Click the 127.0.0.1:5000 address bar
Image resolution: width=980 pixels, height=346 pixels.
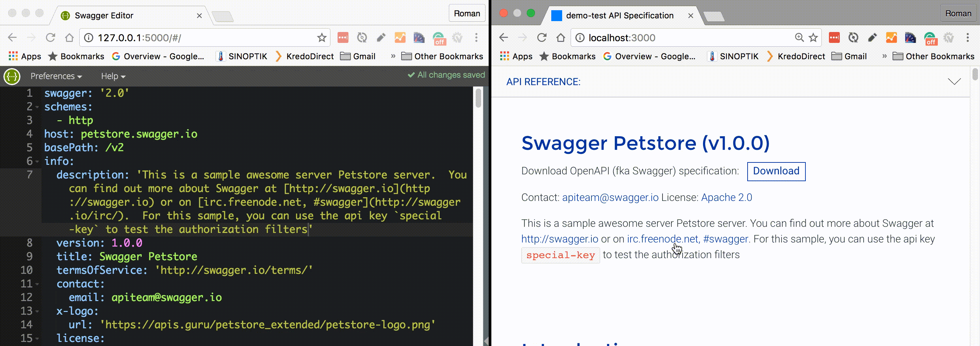click(x=205, y=38)
